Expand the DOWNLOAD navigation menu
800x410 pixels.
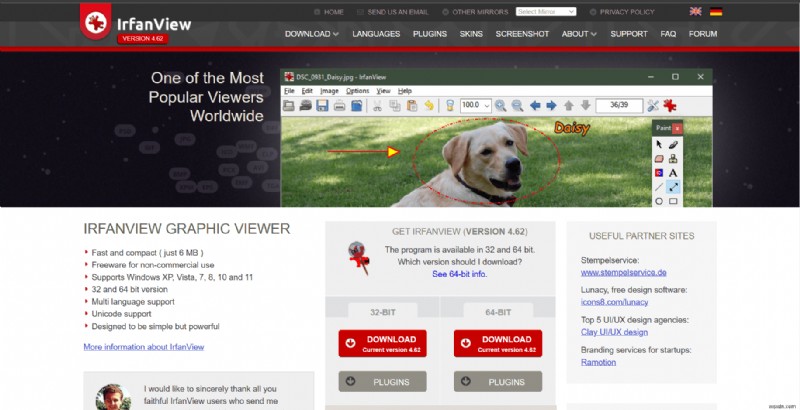(311, 34)
